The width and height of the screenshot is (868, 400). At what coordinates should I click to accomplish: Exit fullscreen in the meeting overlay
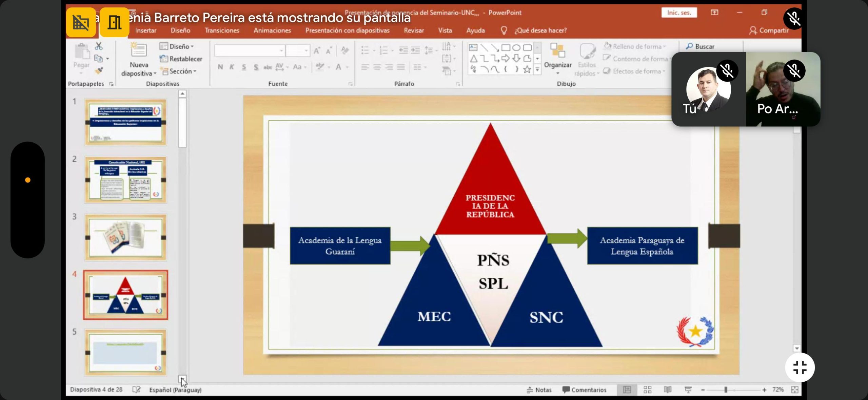(800, 367)
